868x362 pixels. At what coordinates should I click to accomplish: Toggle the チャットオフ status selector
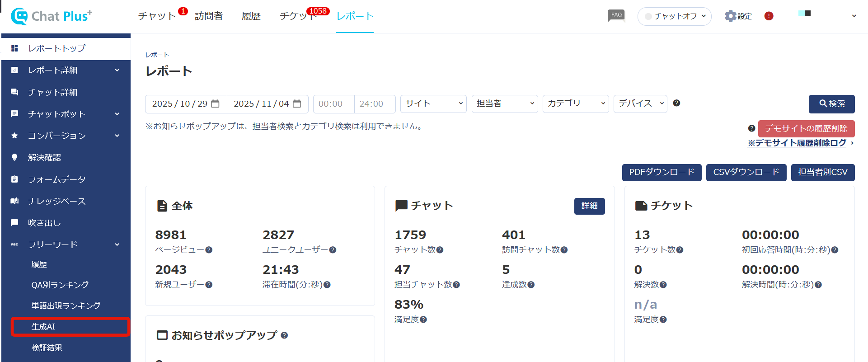[674, 16]
